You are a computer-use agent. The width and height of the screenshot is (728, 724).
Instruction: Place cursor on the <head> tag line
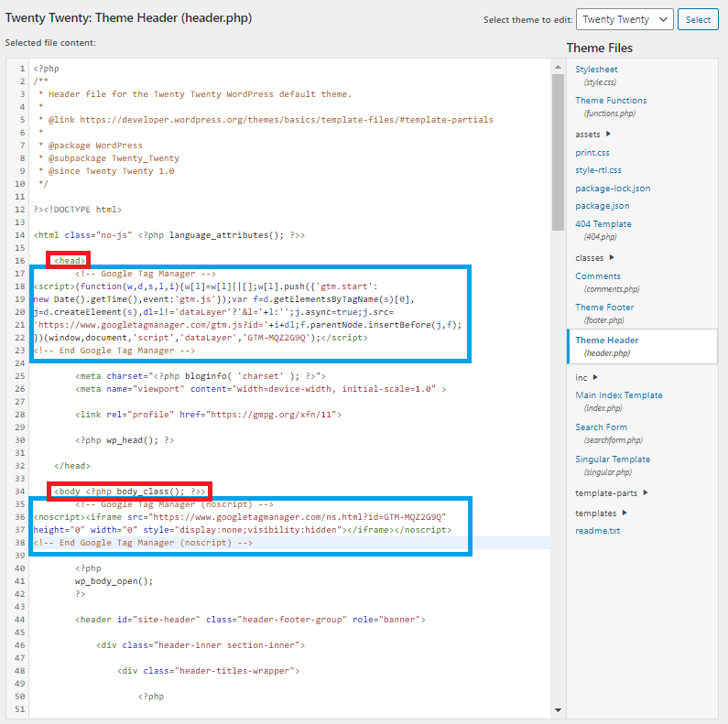tap(70, 261)
